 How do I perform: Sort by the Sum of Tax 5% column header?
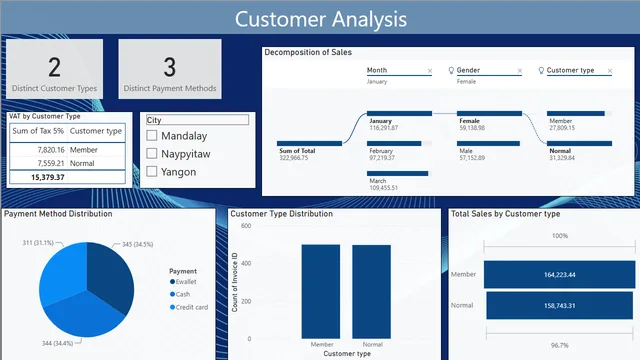(38, 131)
